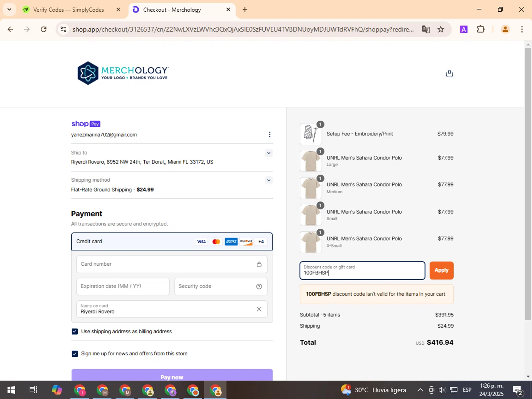This screenshot has width=532, height=399.
Task: Click the Setup Fee item thumbnail
Action: (311, 134)
